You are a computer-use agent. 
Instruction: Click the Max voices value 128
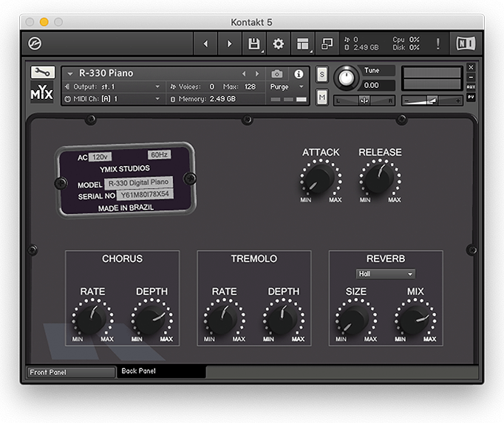(x=250, y=86)
